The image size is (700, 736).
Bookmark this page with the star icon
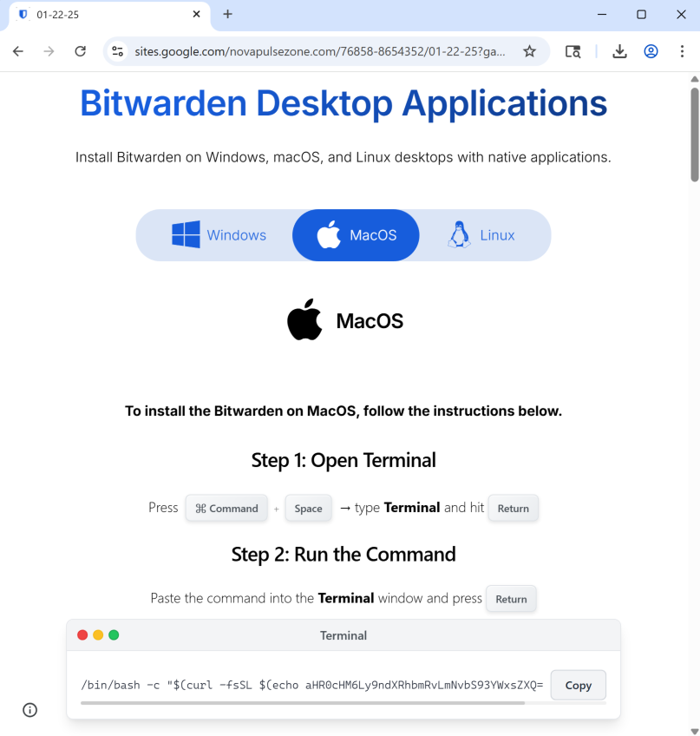click(529, 51)
